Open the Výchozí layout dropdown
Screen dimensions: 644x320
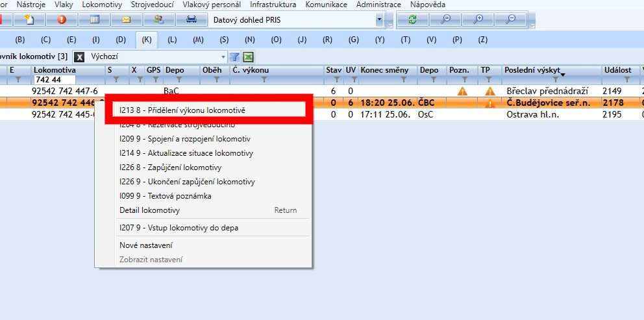[x=224, y=56]
